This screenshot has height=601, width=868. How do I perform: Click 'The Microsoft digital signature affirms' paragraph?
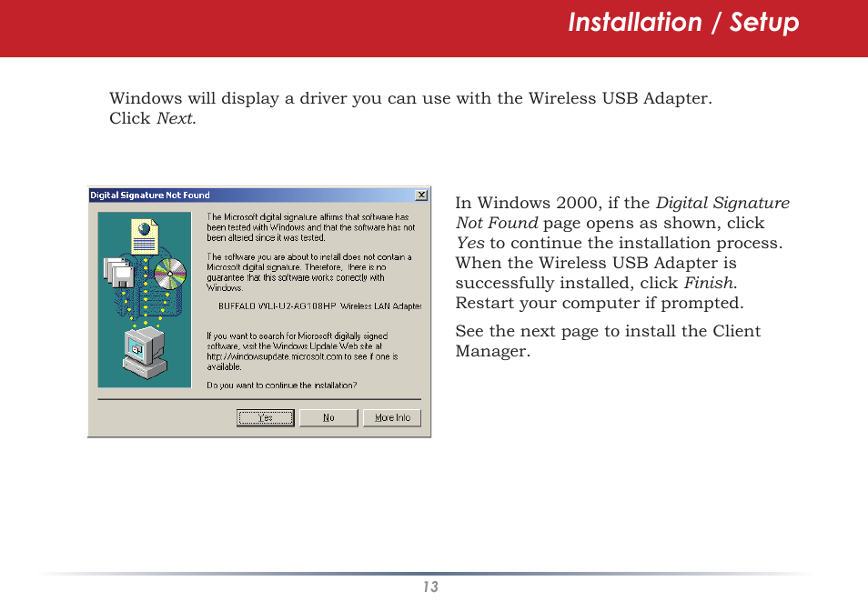tap(310, 227)
